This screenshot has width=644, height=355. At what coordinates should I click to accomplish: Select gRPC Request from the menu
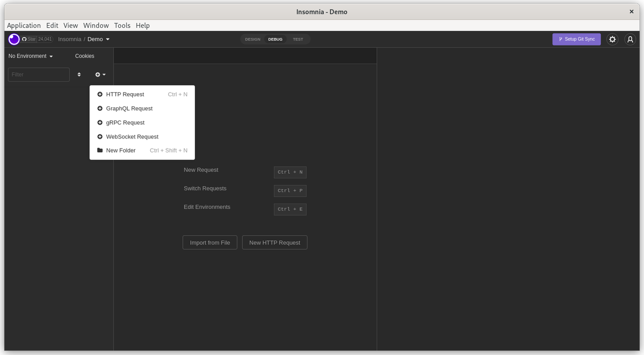[125, 122]
